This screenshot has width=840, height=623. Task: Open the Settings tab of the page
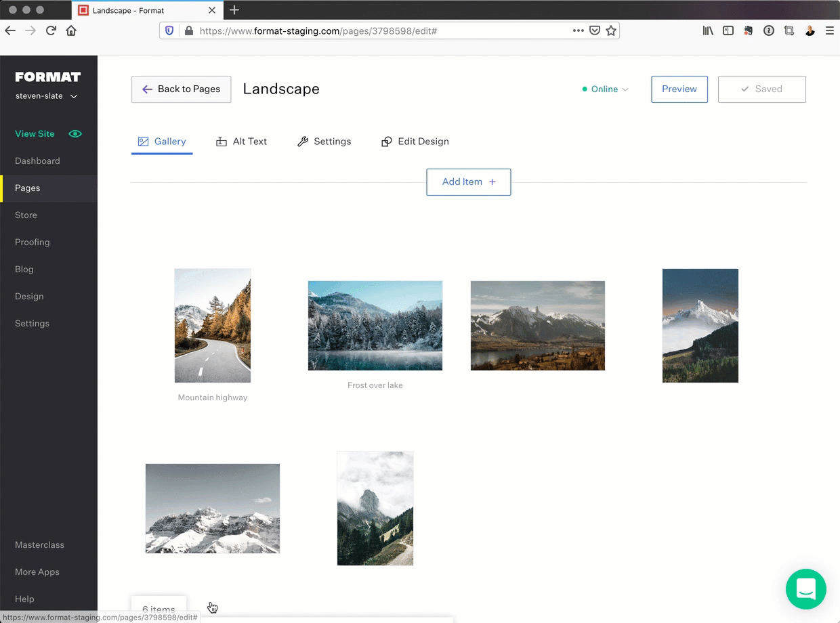pos(324,142)
